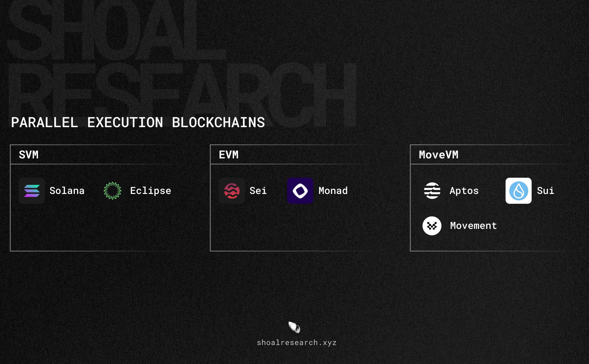Select the red Sei logo icon
The image size is (589, 364).
(232, 191)
